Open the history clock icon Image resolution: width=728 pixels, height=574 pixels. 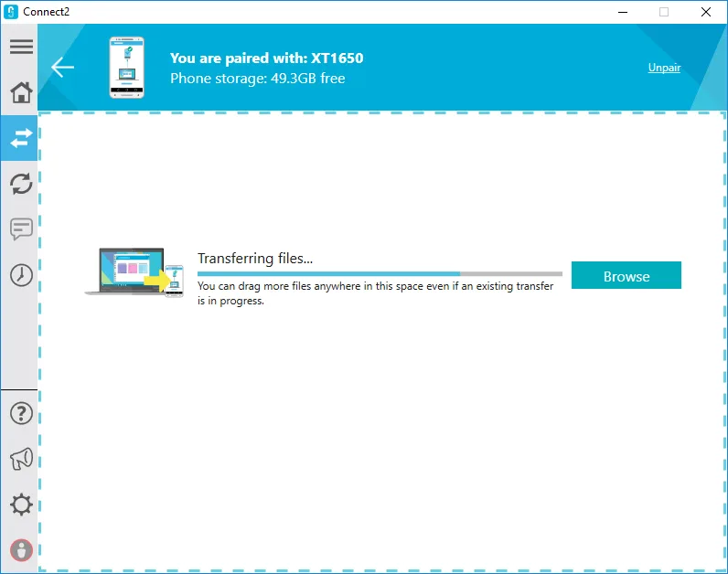(x=21, y=275)
